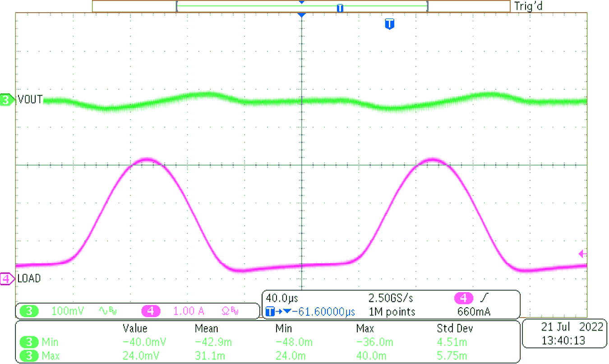Select the channel 4 LOAD marker icon
The height and width of the screenshot is (364, 609).
click(x=5, y=279)
